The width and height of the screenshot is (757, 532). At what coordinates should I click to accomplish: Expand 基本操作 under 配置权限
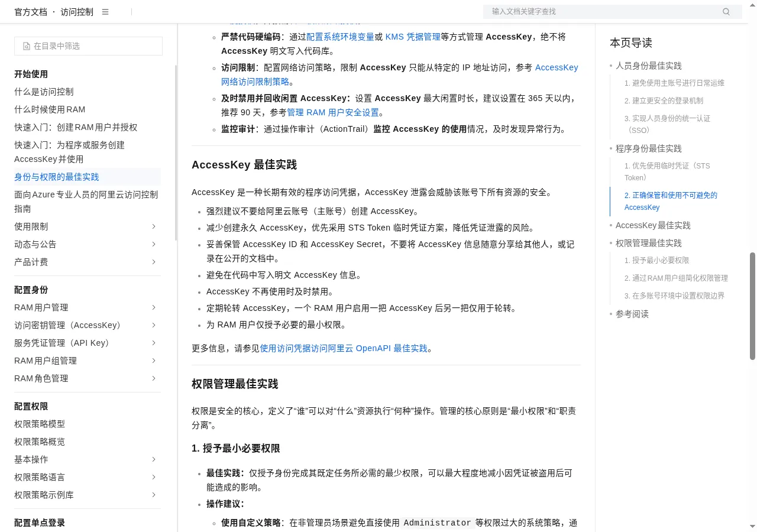coord(154,459)
